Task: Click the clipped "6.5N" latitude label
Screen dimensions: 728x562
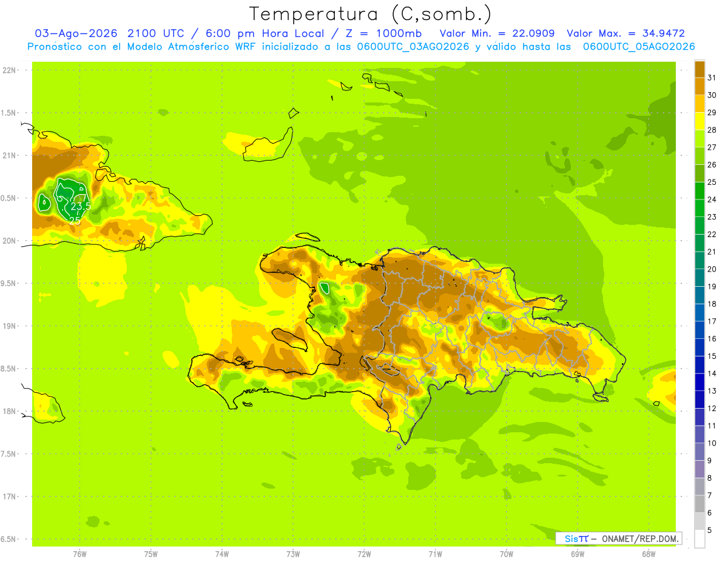Action: (x=8, y=539)
